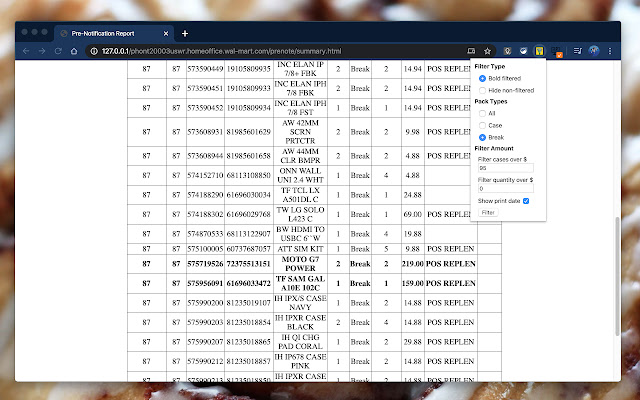Image resolution: width=640 pixels, height=400 pixels.
Task: Open the Chrome three-dot menu
Action: coord(610,51)
